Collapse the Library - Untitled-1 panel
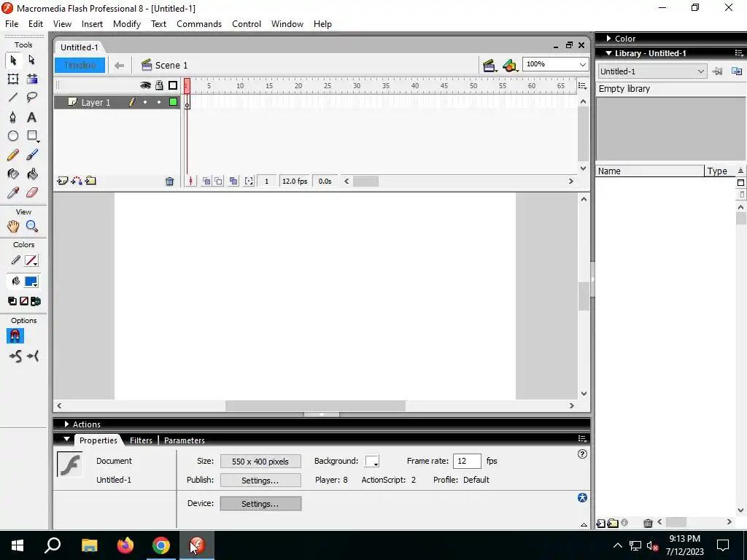This screenshot has height=560, width=747. pyautogui.click(x=608, y=53)
